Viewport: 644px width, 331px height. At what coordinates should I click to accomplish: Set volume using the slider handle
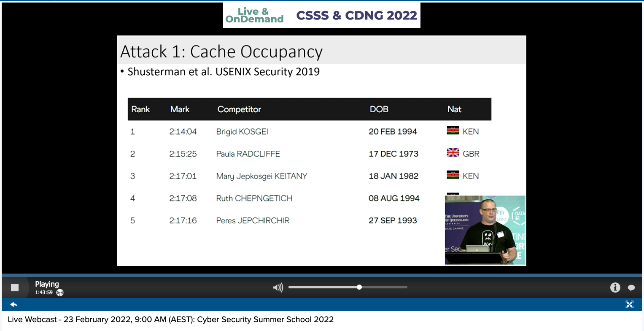coord(359,287)
